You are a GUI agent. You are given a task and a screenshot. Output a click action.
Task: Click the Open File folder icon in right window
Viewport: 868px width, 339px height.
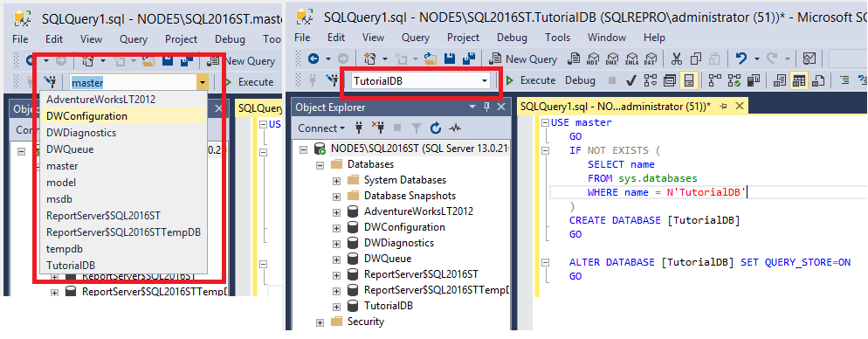[431, 59]
